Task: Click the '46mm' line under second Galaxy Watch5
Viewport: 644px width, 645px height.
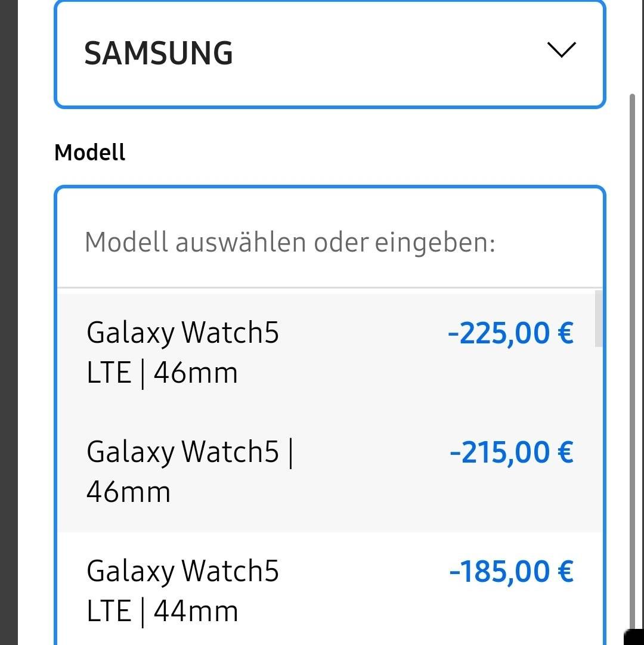Action: 129,492
